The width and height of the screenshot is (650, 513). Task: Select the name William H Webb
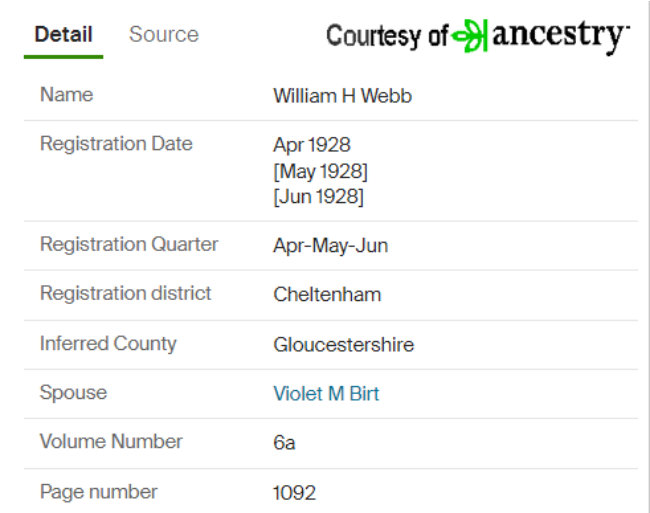point(342,96)
